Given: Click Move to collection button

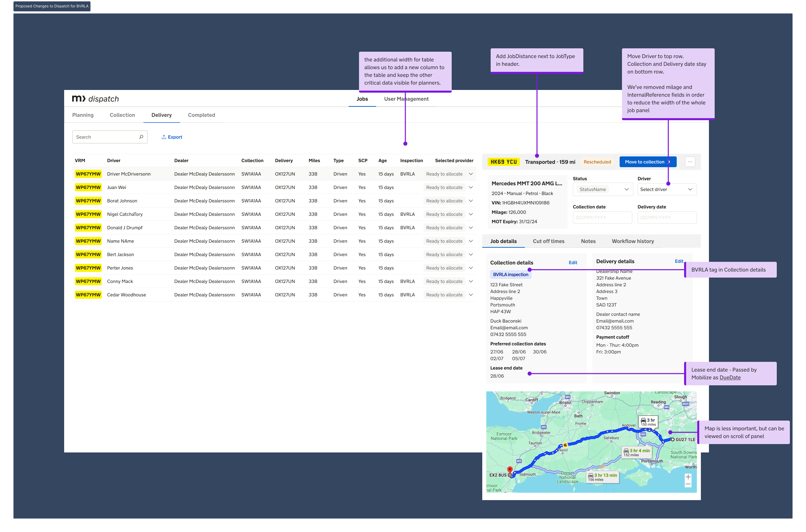Looking at the screenshot, I should (648, 162).
